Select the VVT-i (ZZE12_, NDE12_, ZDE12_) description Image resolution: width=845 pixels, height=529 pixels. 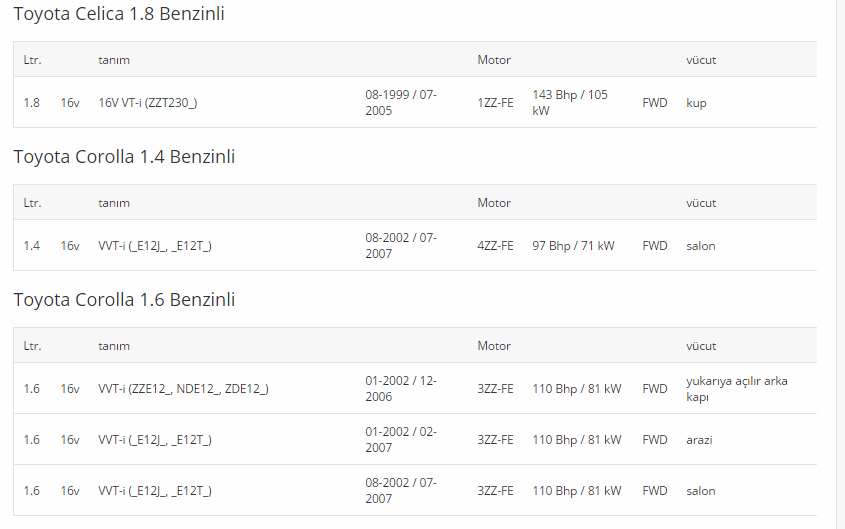click(x=183, y=388)
